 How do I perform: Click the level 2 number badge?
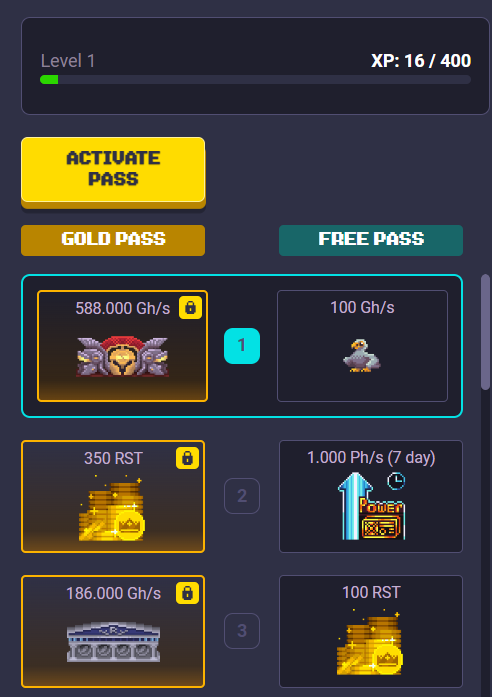click(x=242, y=496)
